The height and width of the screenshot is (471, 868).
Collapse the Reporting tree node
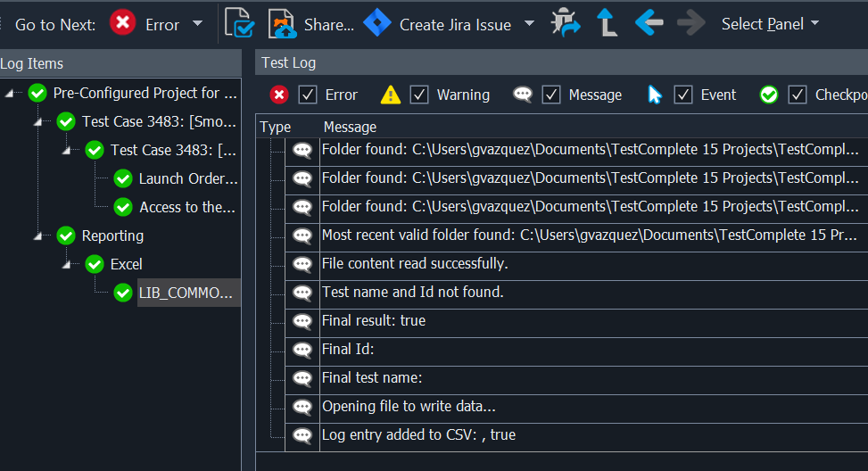tap(37, 235)
